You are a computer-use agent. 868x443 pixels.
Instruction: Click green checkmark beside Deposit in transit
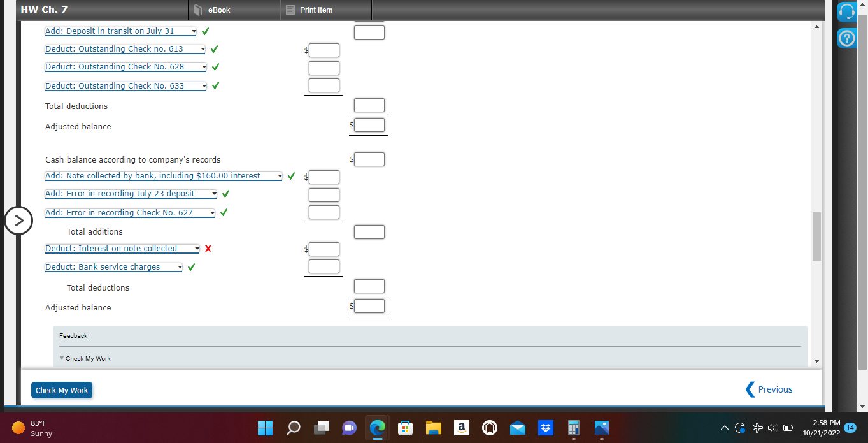pos(206,31)
